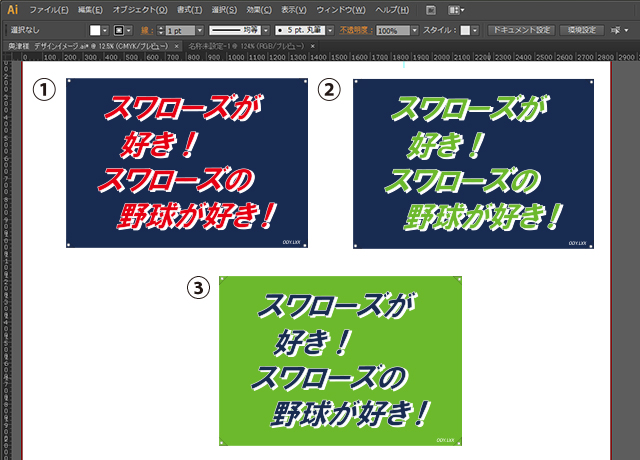The height and width of the screenshot is (460, 640).
Task: Close the デザインイメージ.ai document tab
Action: tap(176, 46)
